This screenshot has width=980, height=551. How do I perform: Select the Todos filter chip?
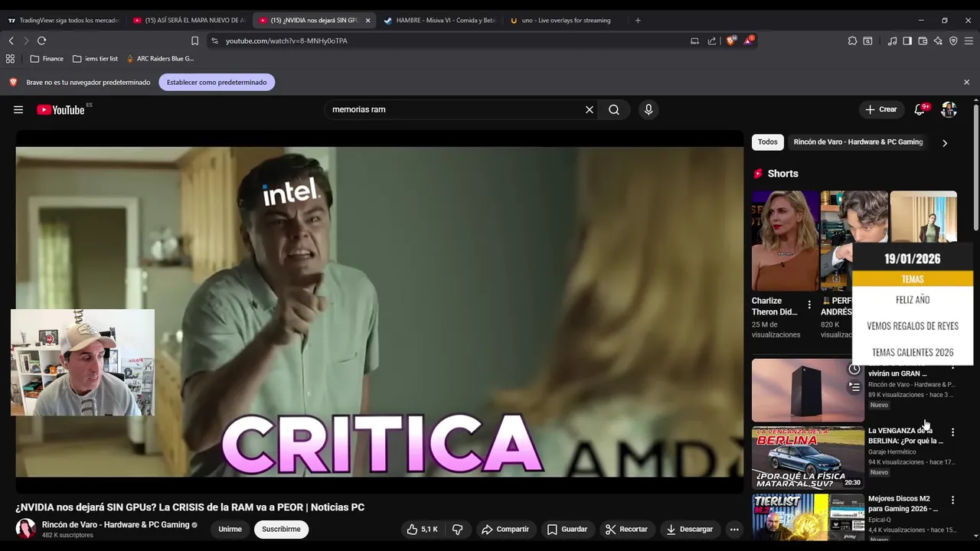tap(767, 142)
